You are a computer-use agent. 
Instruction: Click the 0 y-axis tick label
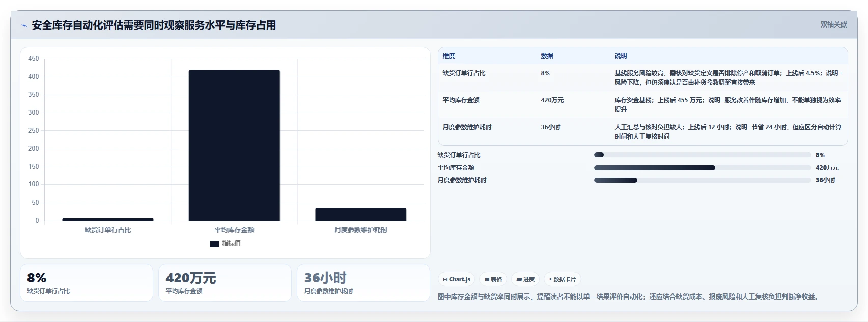coord(37,221)
